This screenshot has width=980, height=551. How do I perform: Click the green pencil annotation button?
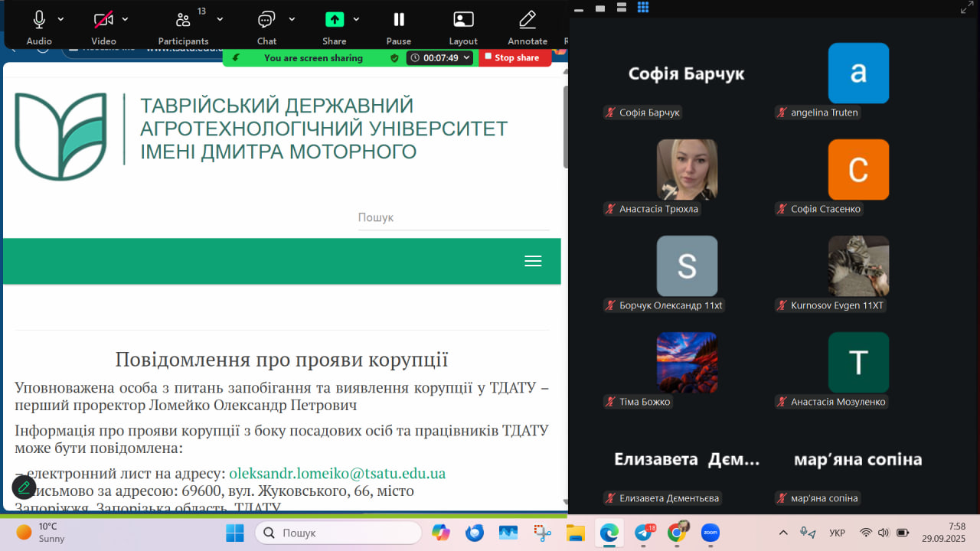[24, 487]
